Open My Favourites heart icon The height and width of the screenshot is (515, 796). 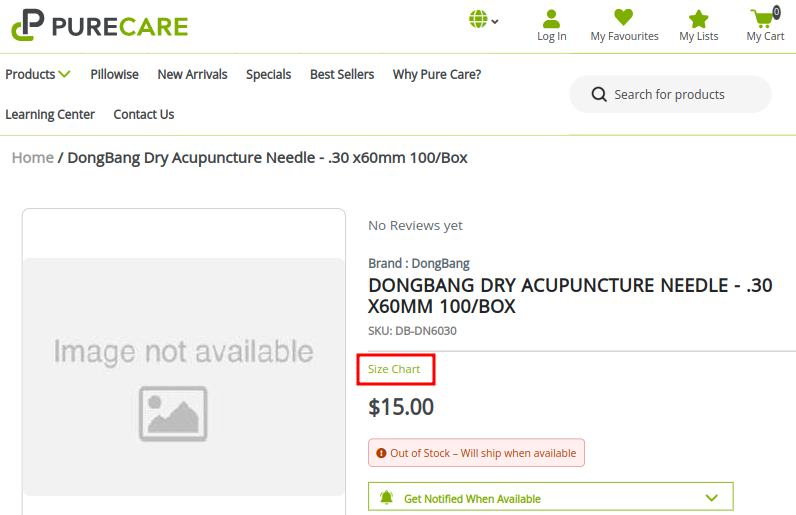624,18
